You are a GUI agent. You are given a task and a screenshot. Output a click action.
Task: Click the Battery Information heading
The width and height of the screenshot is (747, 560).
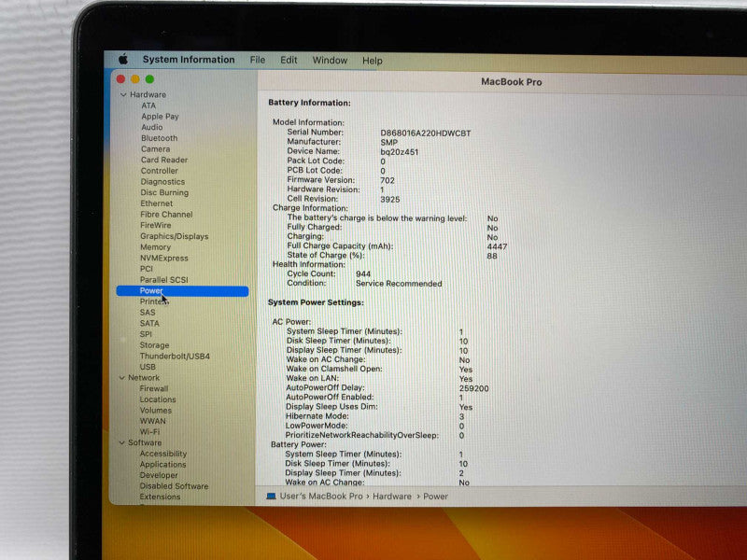coord(309,103)
